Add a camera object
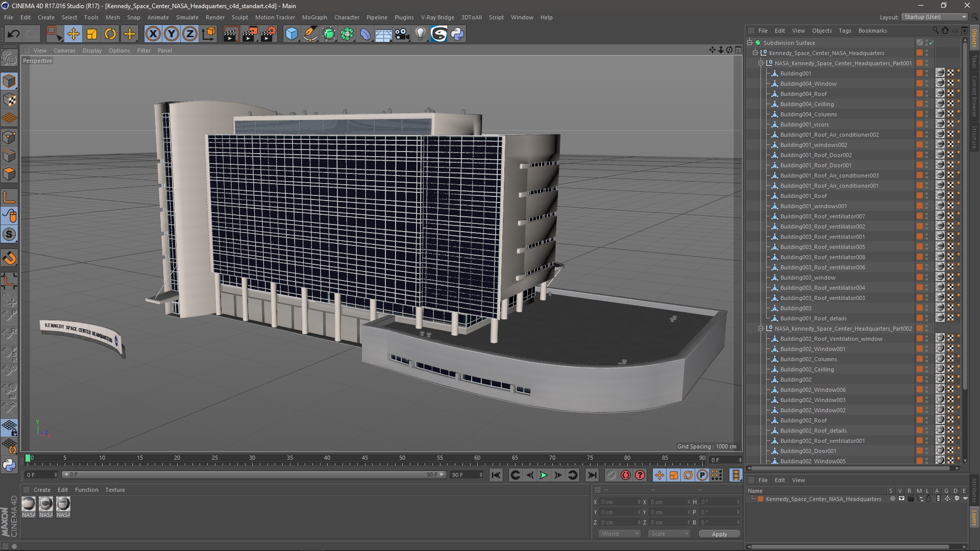This screenshot has width=980, height=551. (x=402, y=34)
